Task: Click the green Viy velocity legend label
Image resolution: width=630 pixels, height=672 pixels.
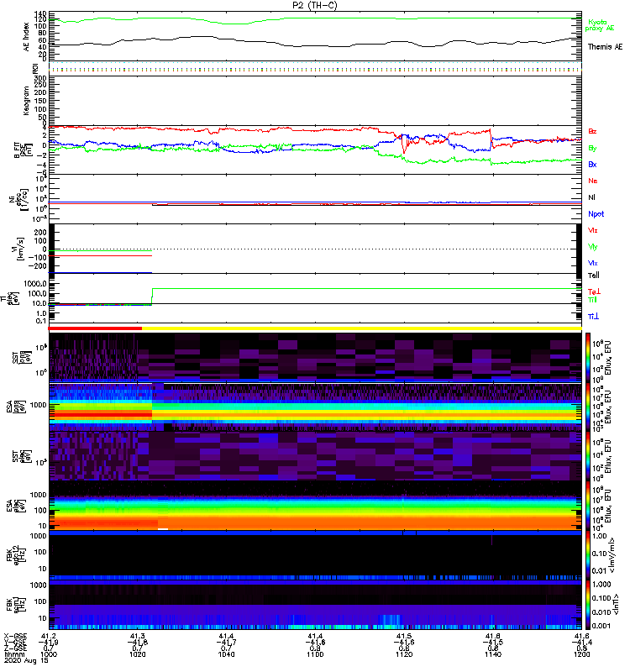Action: tap(592, 246)
